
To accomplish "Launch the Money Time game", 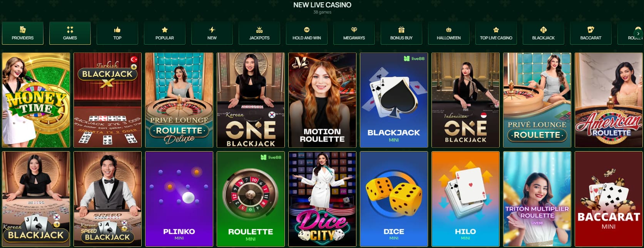I will click(x=36, y=100).
